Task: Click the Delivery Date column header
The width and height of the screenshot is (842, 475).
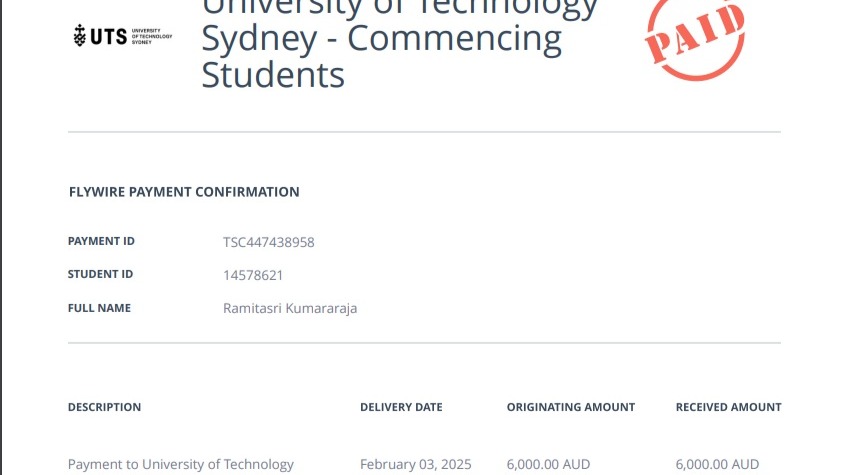Action: coord(401,407)
